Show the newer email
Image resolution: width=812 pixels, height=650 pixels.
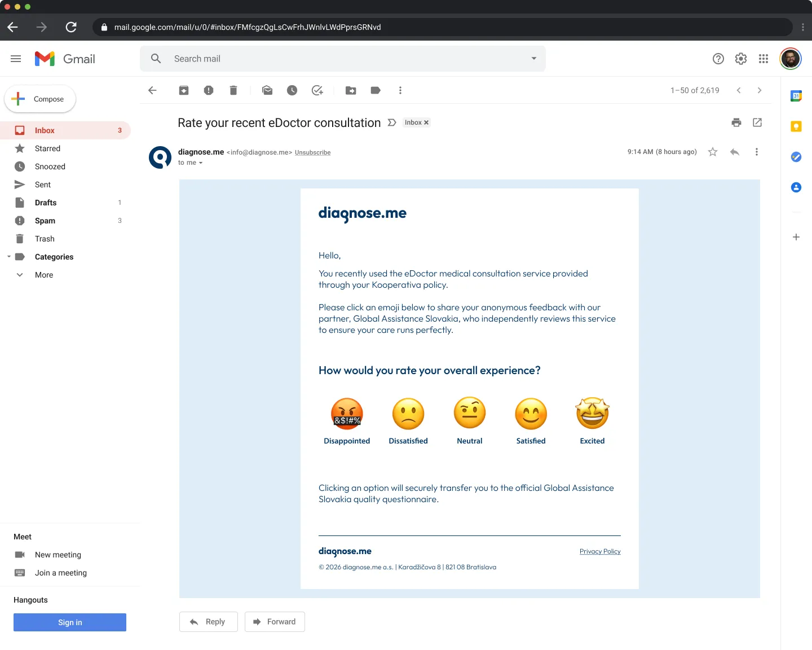739,90
